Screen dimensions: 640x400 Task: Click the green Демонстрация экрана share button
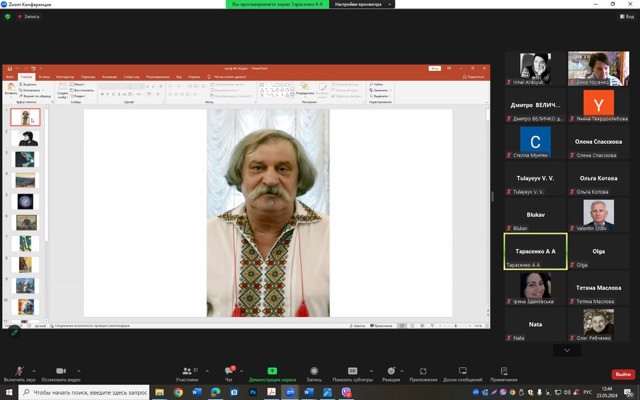[272, 372]
